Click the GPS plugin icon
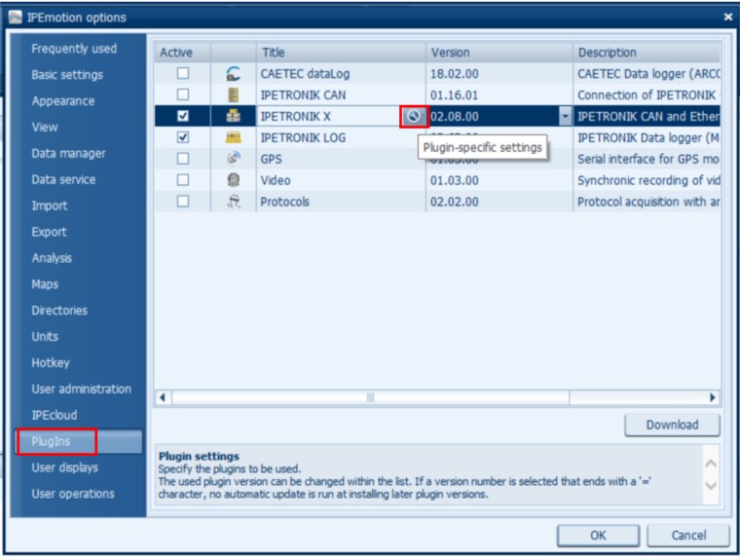Image resolution: width=740 pixels, height=560 pixels. [233, 159]
